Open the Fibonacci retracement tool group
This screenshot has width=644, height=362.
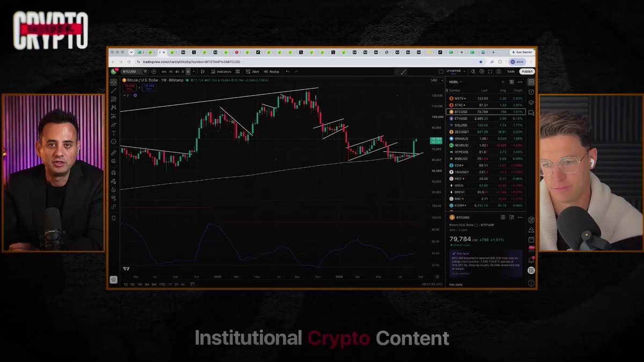[x=113, y=99]
